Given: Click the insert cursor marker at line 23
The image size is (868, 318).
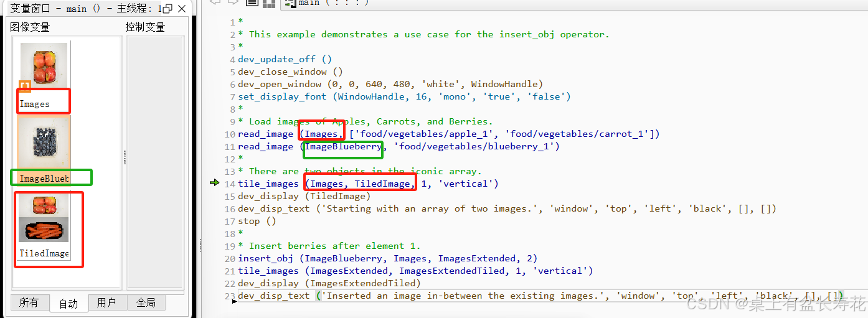Looking at the screenshot, I should coord(234,302).
